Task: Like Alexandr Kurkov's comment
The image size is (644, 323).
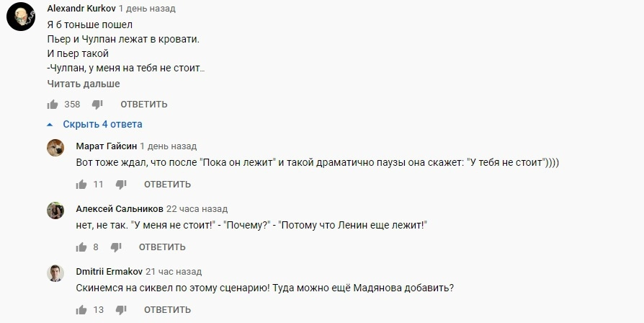Action: pos(53,104)
